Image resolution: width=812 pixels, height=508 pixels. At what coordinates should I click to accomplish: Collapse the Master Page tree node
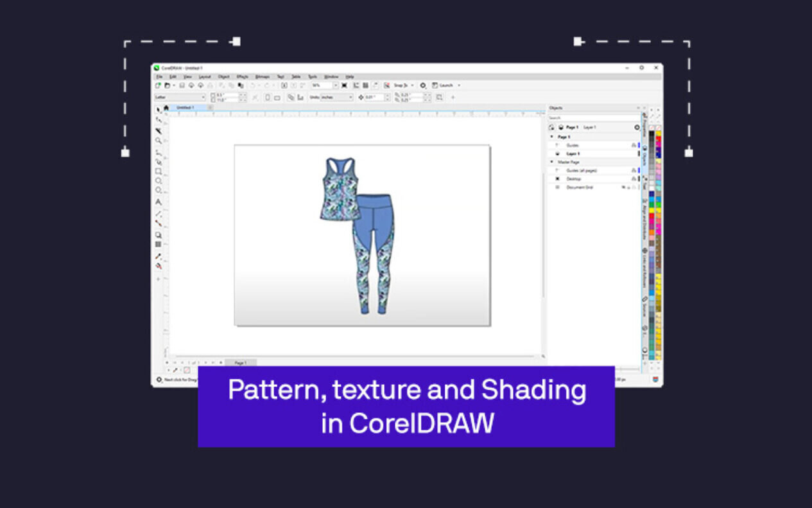pyautogui.click(x=551, y=162)
